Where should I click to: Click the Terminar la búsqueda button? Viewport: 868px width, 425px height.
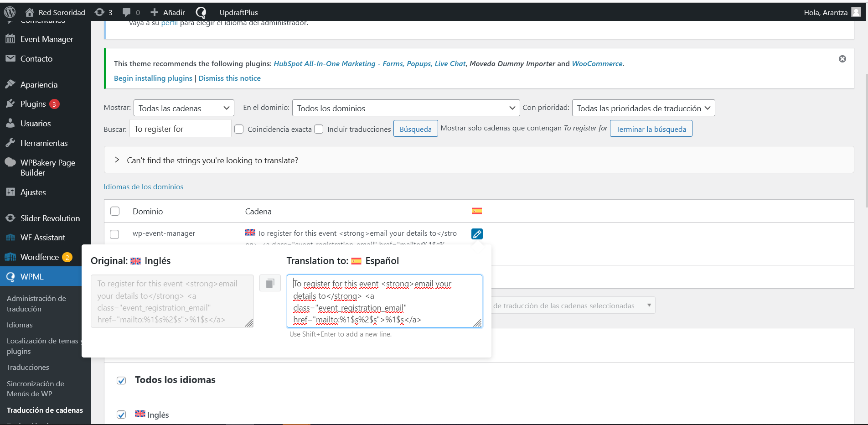[651, 129]
